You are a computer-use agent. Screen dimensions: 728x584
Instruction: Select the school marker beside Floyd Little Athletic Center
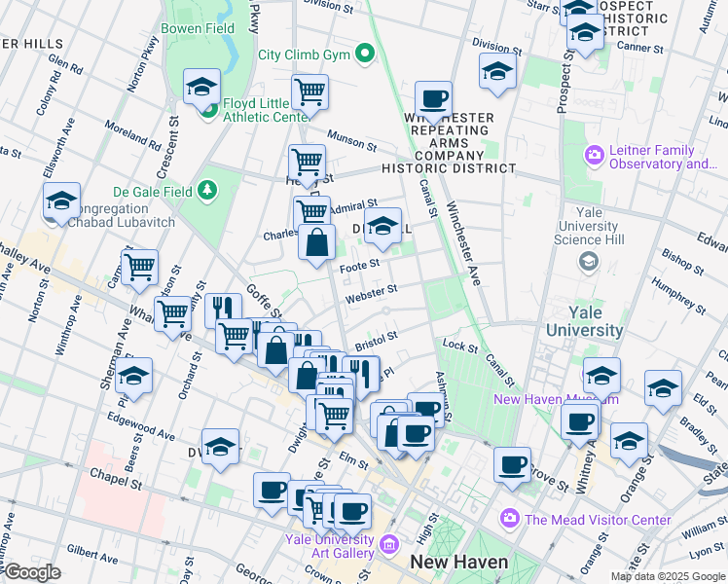201,89
